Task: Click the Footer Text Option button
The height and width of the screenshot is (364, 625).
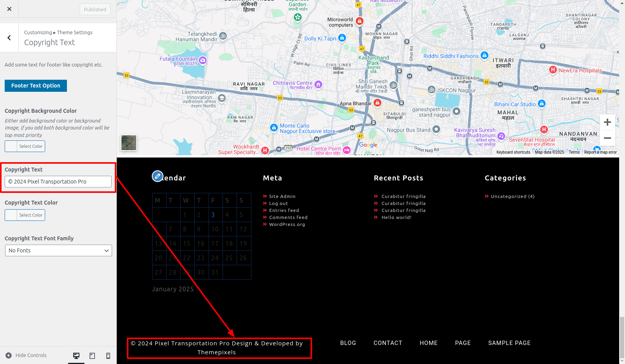Action: click(36, 86)
